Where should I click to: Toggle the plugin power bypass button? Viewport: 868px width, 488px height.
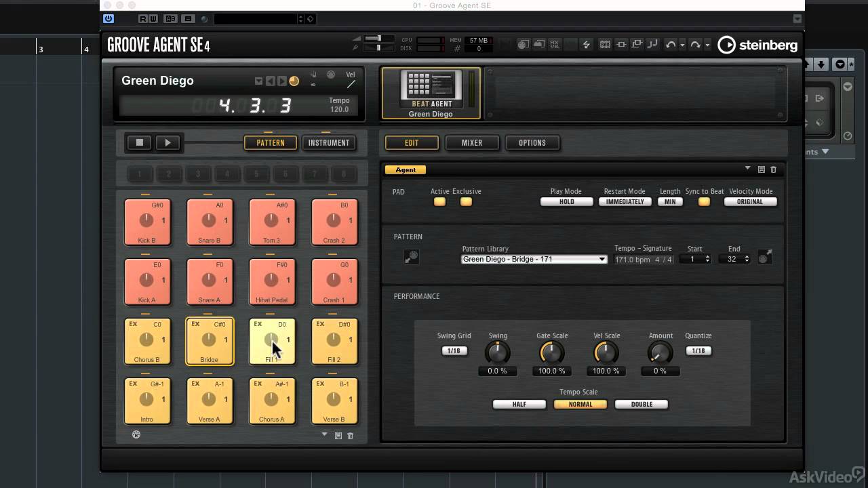pyautogui.click(x=108, y=19)
